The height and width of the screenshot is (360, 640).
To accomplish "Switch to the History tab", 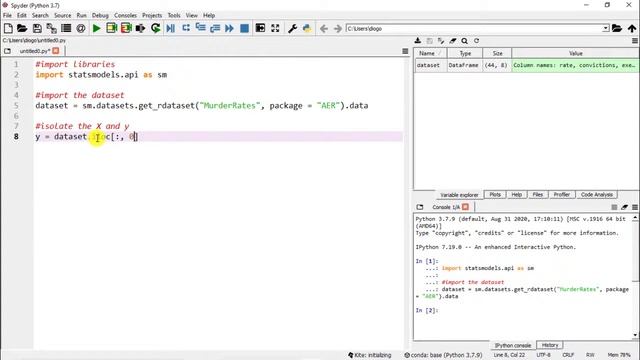I will pos(550,345).
